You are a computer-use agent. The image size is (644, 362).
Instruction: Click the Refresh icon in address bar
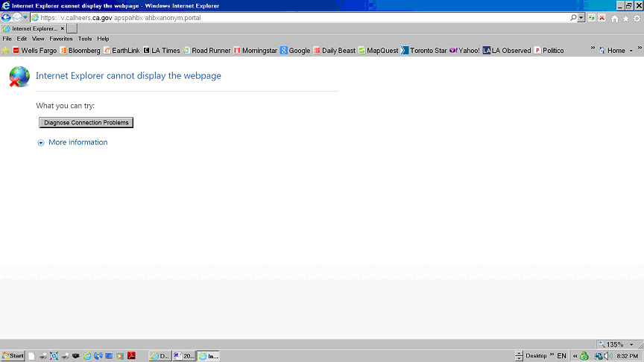592,17
